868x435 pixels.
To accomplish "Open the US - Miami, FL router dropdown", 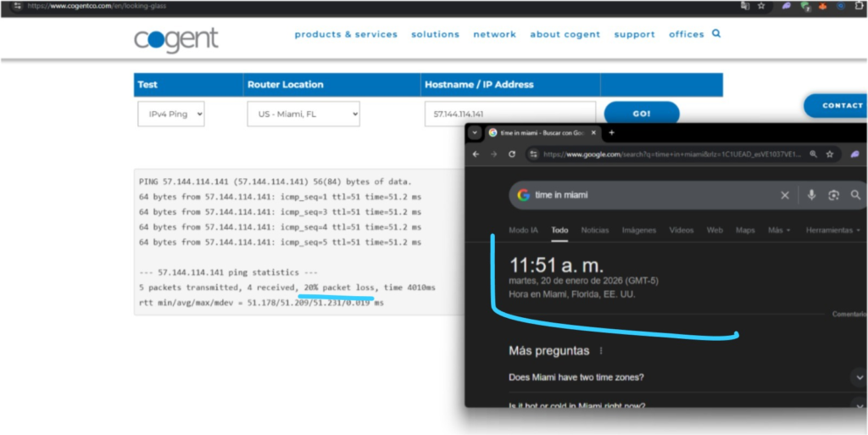I will pyautogui.click(x=303, y=114).
